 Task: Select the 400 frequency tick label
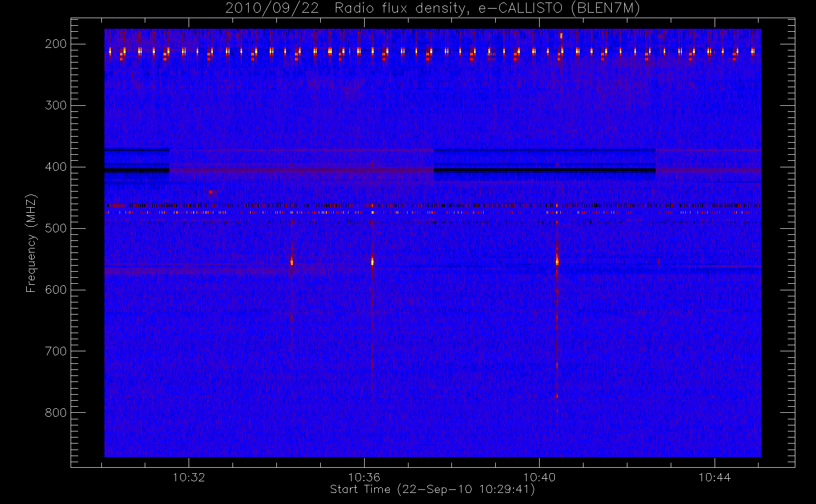click(x=56, y=167)
